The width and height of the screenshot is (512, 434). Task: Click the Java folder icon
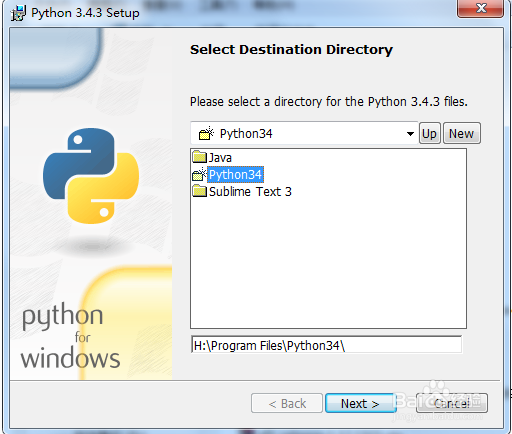200,157
